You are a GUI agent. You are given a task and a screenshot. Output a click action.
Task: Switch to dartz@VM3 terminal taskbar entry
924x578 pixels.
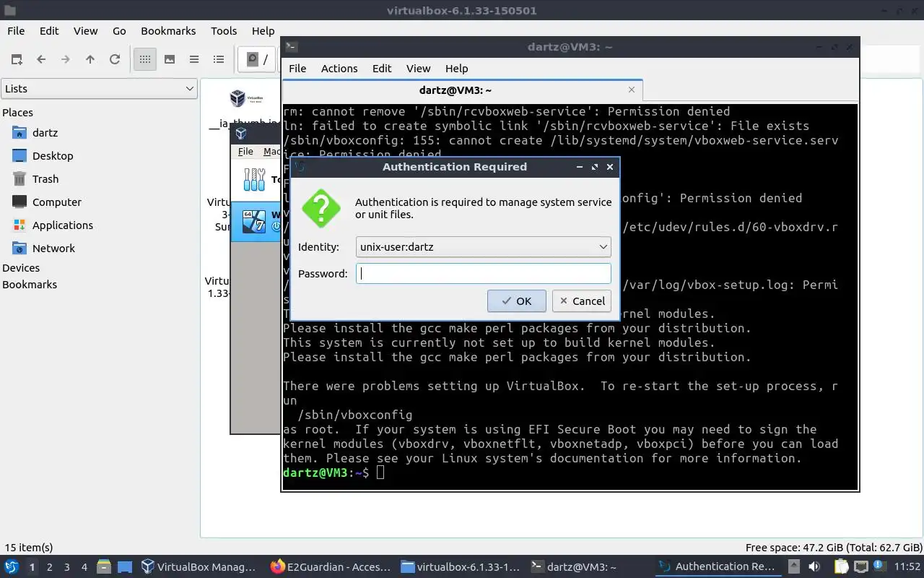click(x=589, y=567)
